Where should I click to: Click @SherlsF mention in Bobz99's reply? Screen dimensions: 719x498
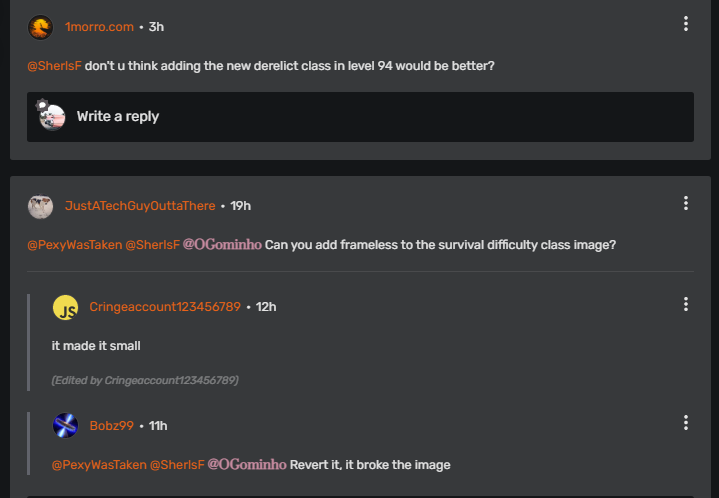(x=177, y=465)
